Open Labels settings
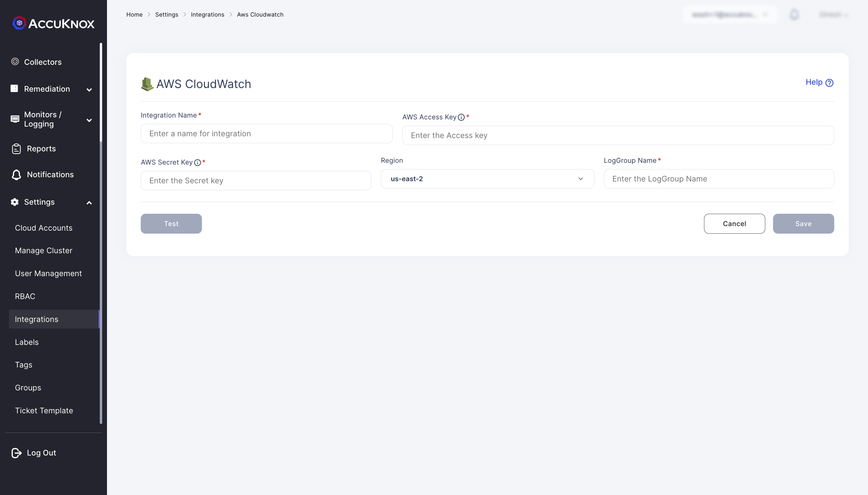Image resolution: width=868 pixels, height=495 pixels. (x=27, y=342)
